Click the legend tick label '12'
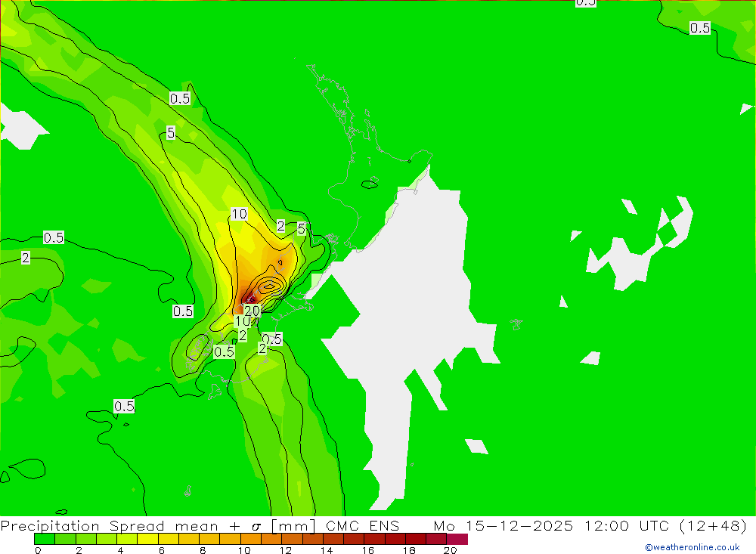Image resolution: width=756 pixels, height=554 pixels. 286,550
